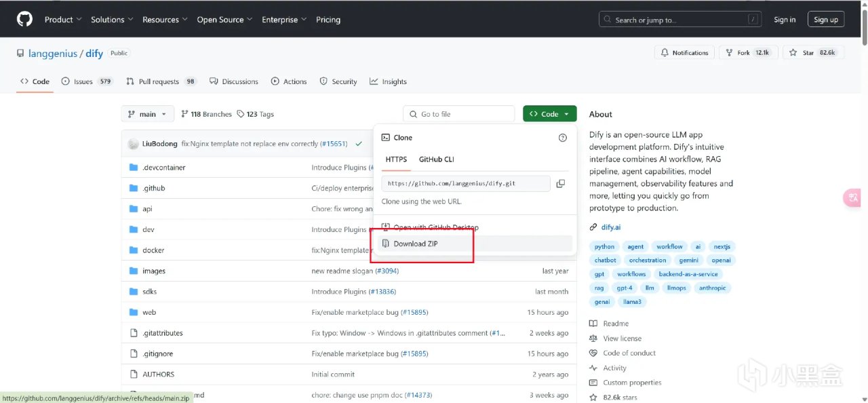
Task: Expand the Product navigation dropdown
Action: 63,20
